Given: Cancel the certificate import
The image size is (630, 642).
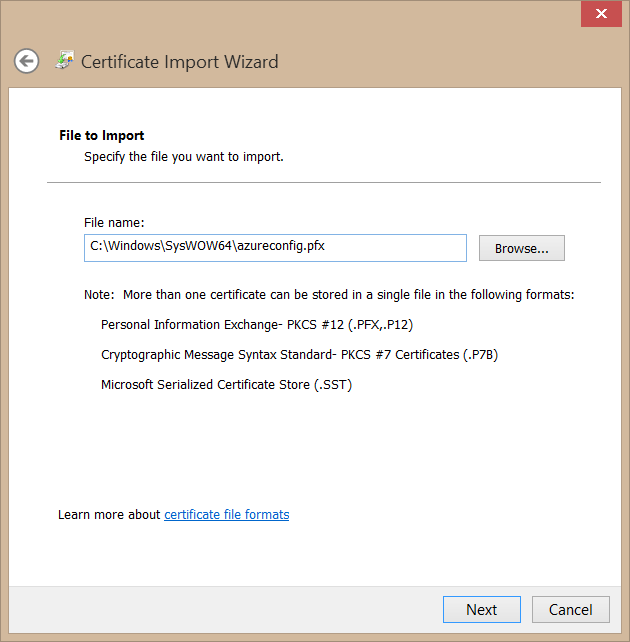Looking at the screenshot, I should point(570,609).
